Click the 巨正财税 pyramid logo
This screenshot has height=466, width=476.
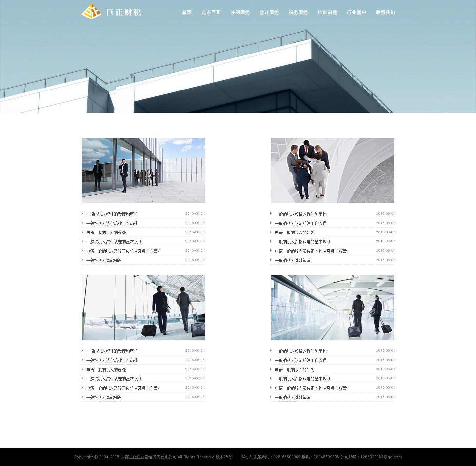point(91,12)
